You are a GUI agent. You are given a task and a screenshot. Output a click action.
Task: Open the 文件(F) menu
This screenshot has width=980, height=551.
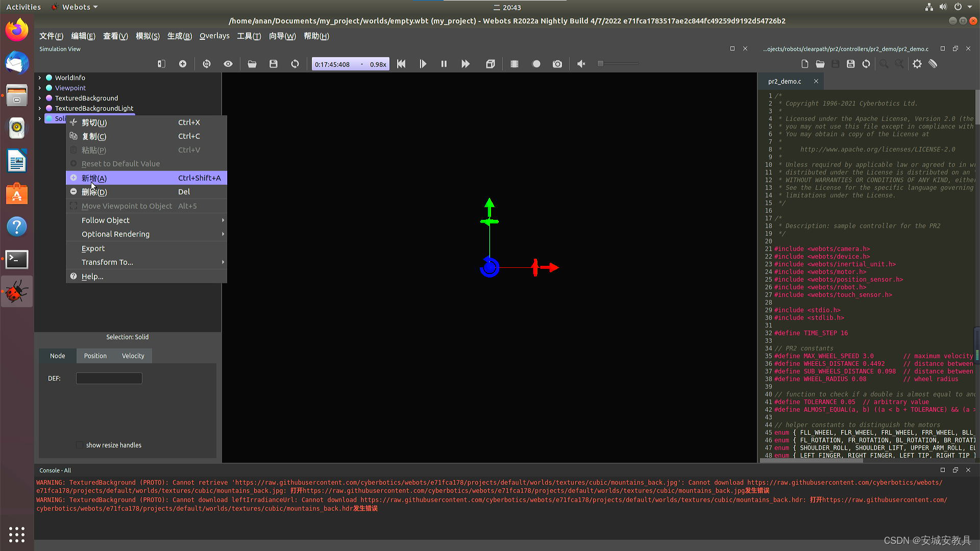[51, 36]
